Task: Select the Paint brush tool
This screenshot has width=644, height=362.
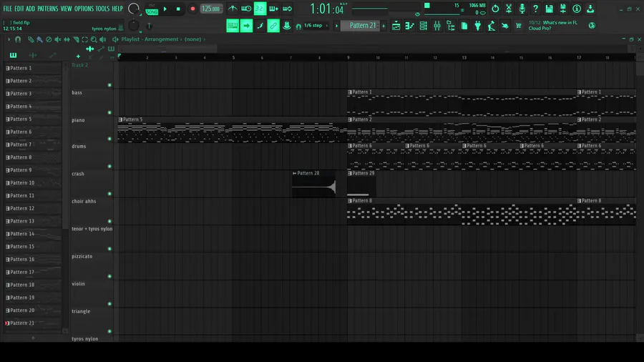Action: tap(39, 39)
